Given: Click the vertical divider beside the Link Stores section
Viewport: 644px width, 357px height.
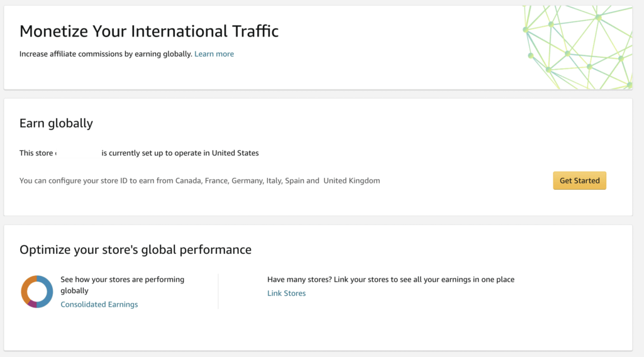Looking at the screenshot, I should click(218, 291).
